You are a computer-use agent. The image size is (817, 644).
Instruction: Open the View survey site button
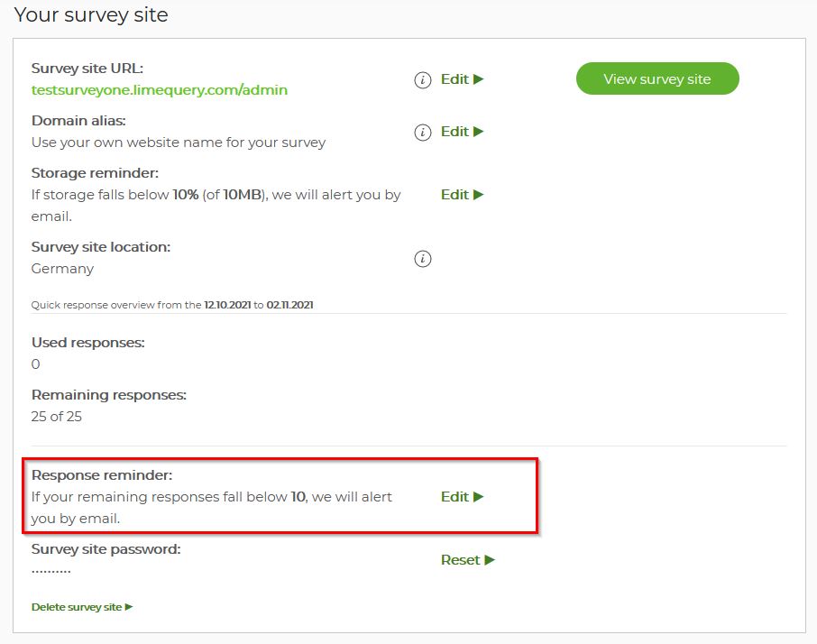[657, 78]
